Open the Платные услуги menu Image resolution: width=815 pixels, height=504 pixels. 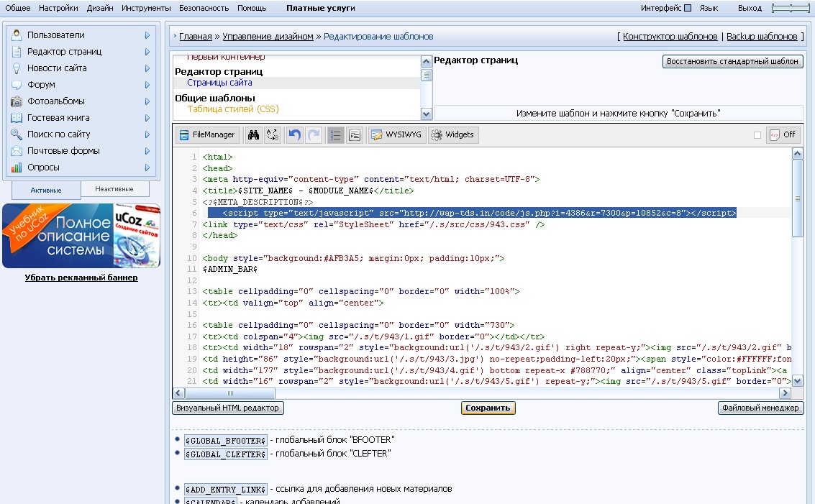tap(321, 8)
